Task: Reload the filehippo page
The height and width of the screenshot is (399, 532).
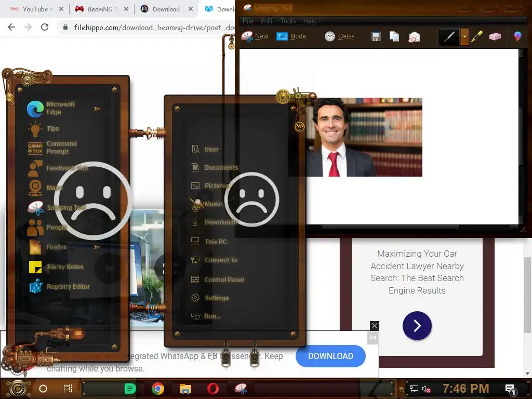Action: (x=45, y=27)
